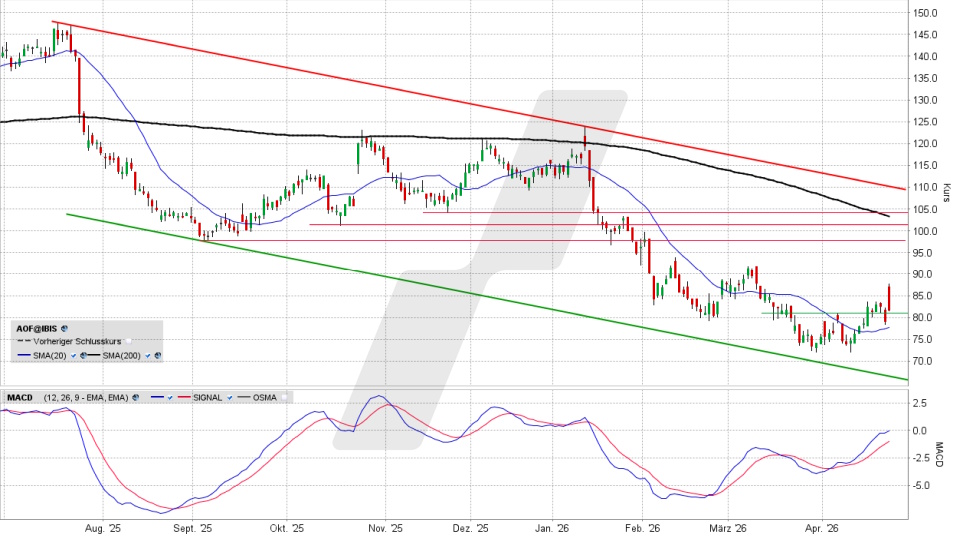Open MACD indicator settings icon
The height and width of the screenshot is (540, 960).
click(135, 397)
